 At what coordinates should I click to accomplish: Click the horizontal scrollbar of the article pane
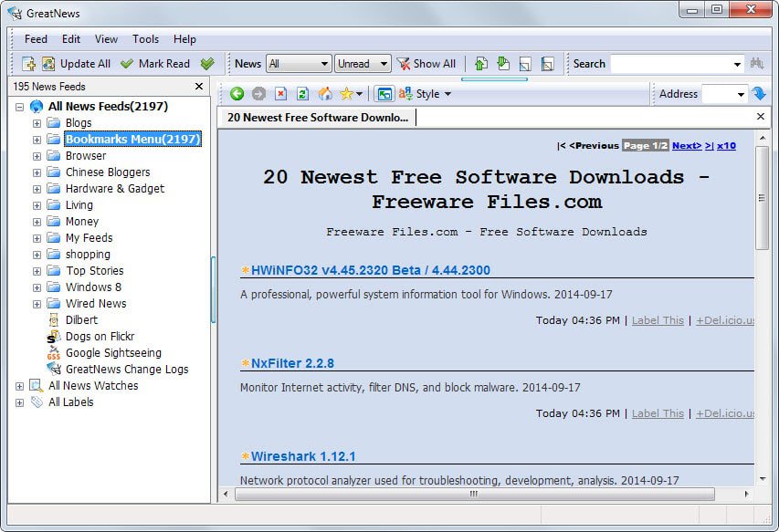(x=474, y=494)
